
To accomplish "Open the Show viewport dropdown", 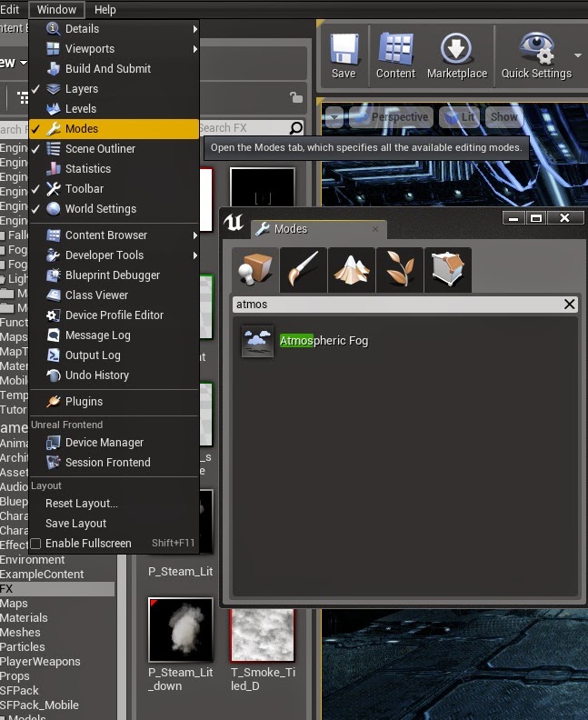I will point(503,117).
